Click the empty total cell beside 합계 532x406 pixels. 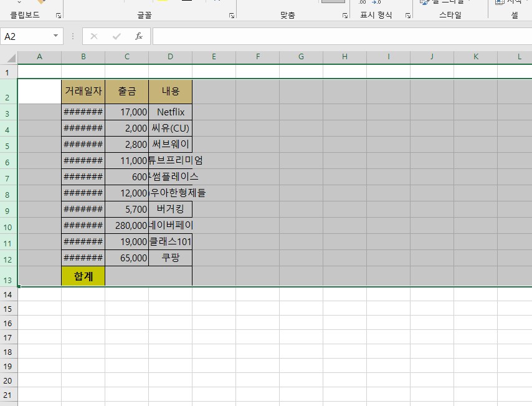pos(149,276)
